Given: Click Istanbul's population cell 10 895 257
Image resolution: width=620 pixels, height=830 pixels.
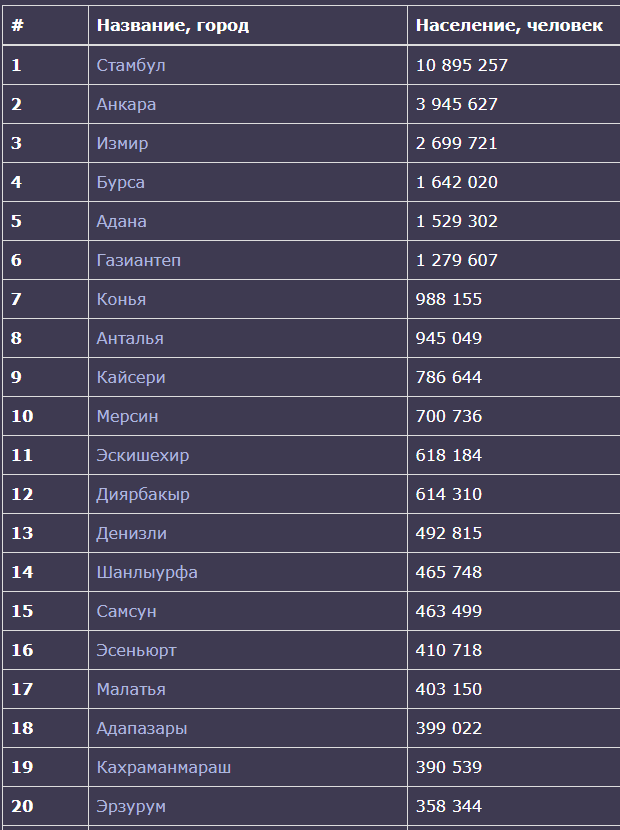Looking at the screenshot, I should click(462, 65).
